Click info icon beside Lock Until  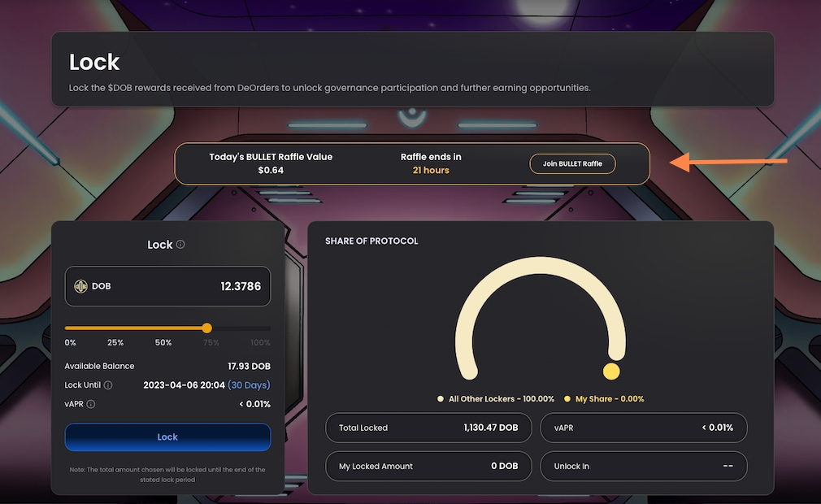pos(108,385)
